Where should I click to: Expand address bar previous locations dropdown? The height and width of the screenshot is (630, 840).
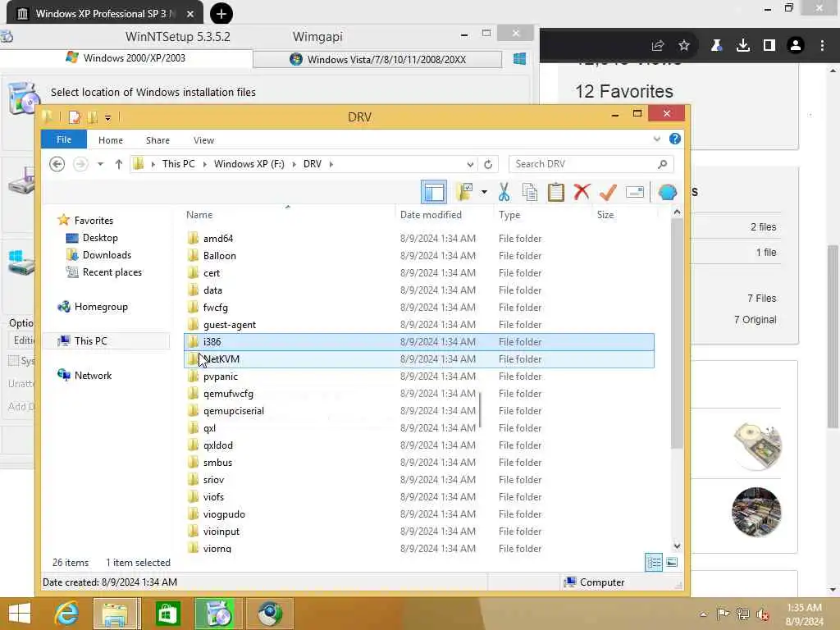(470, 164)
